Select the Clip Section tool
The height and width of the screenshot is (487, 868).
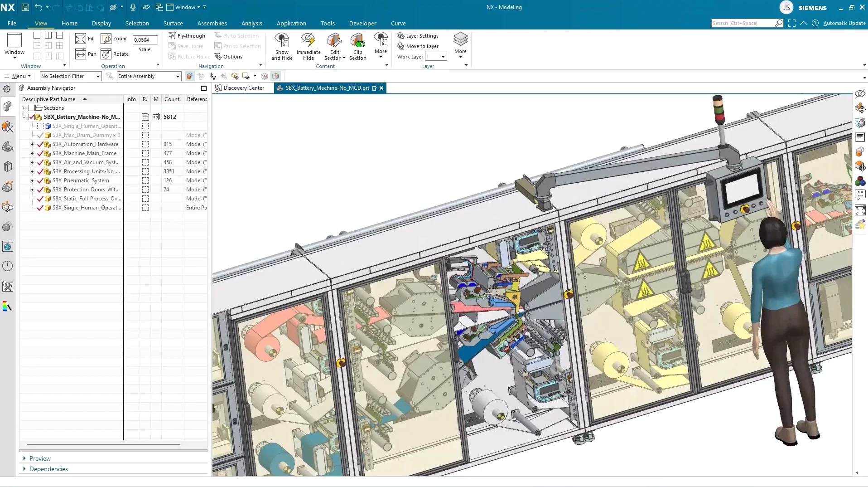click(357, 46)
